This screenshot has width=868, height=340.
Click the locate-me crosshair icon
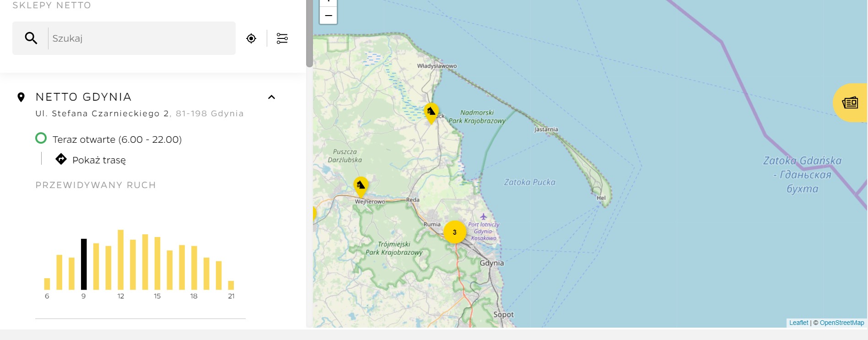pyautogui.click(x=251, y=38)
